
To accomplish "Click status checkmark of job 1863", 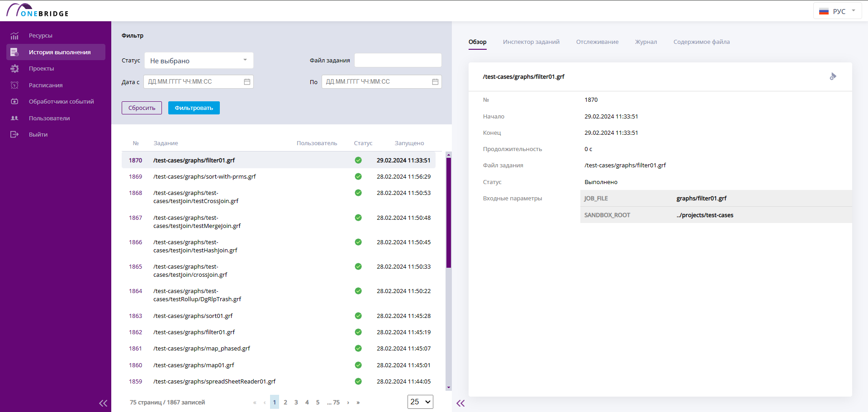I will tap(358, 316).
